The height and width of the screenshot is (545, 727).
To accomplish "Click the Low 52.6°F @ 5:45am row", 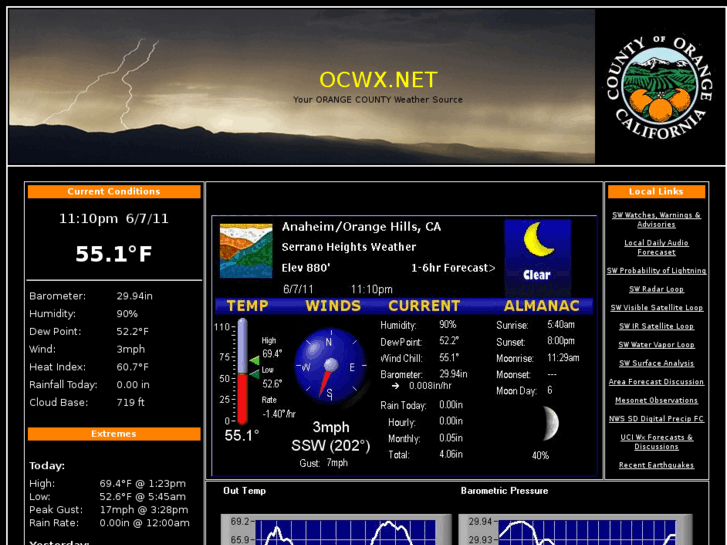I will [108, 497].
